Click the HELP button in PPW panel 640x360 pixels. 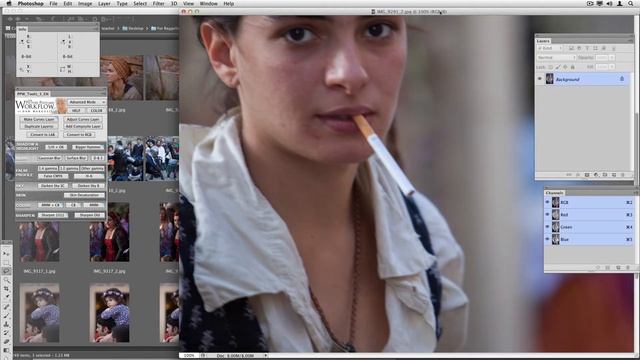pos(76,111)
